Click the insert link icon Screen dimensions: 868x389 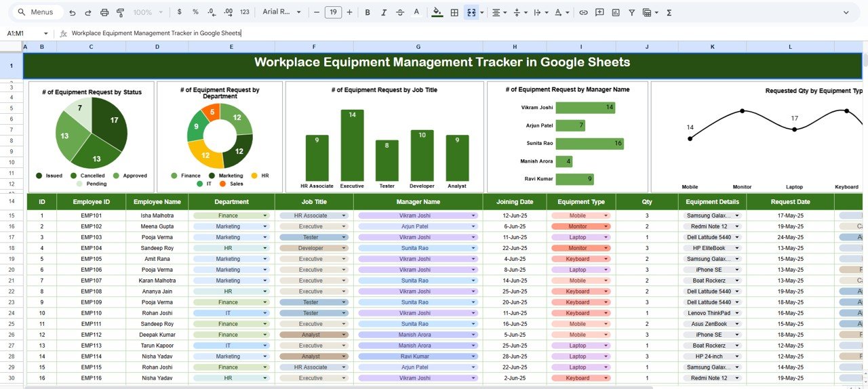[583, 12]
